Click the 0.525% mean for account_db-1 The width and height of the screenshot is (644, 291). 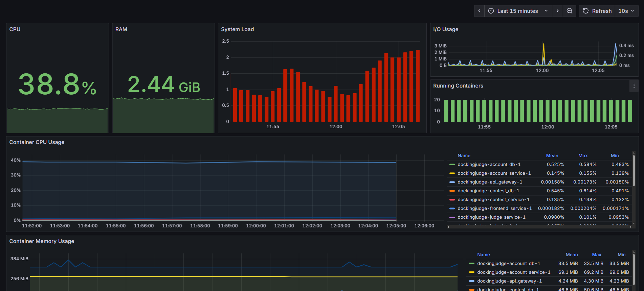[555, 164]
